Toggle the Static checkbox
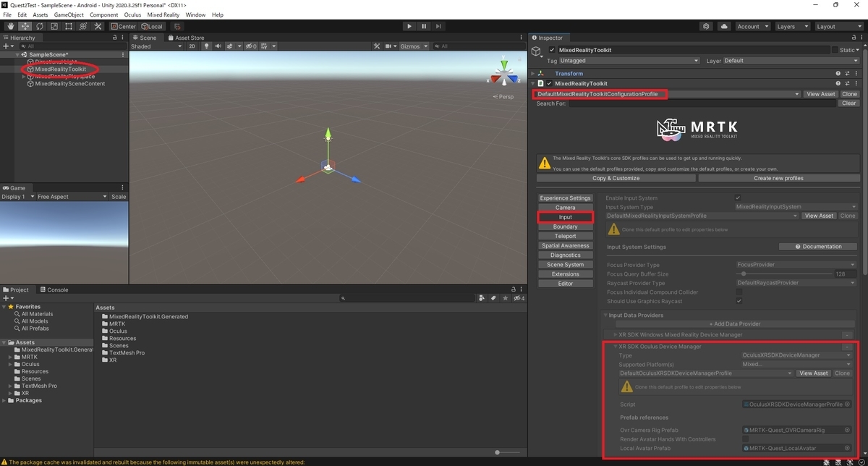 pyautogui.click(x=835, y=50)
